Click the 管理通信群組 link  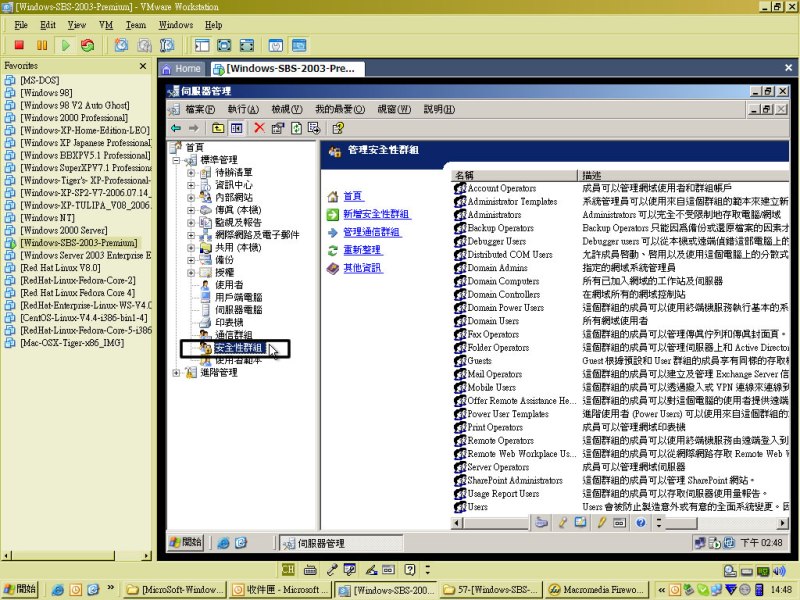click(x=372, y=232)
